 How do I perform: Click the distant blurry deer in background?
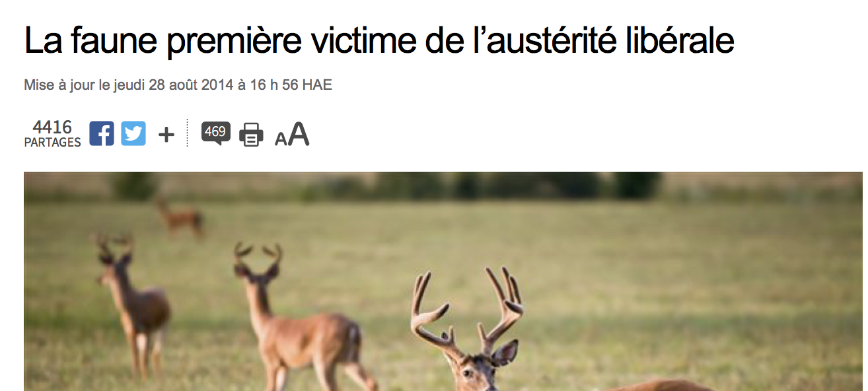(180, 217)
